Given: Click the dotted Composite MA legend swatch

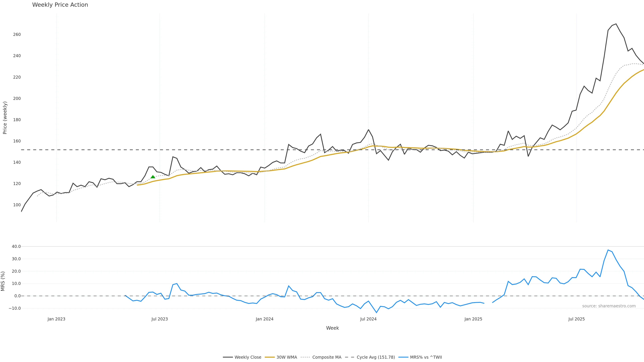Looking at the screenshot, I should coord(305,357).
